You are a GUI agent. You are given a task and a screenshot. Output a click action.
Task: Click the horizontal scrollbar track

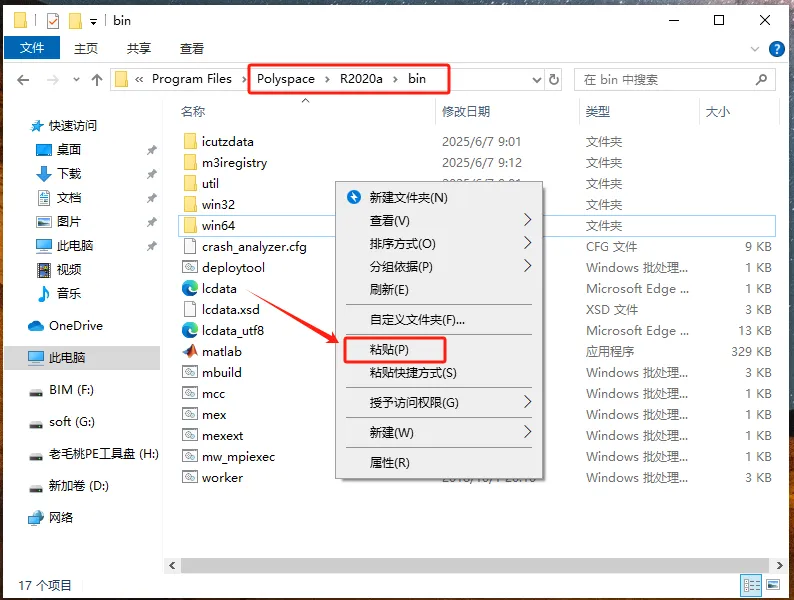point(476,565)
